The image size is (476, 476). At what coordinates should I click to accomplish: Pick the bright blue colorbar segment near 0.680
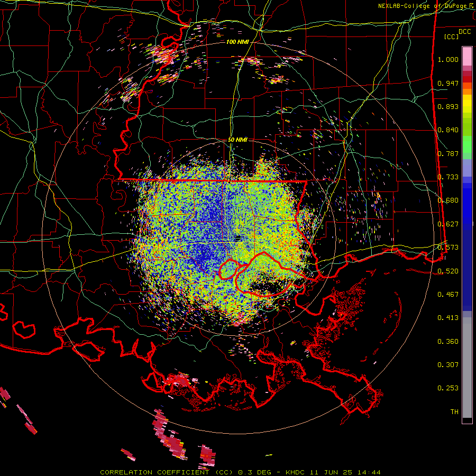467,202
